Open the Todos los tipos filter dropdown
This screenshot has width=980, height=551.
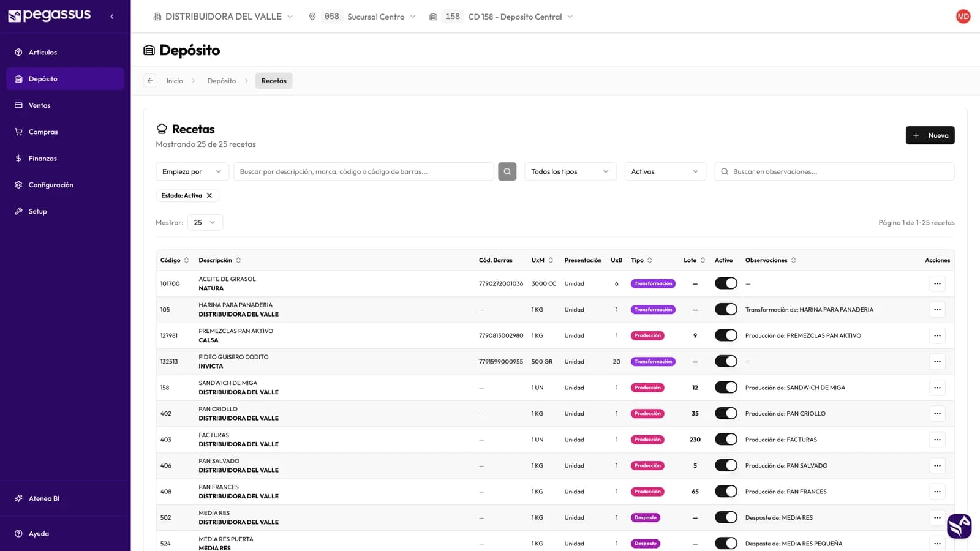tap(570, 171)
